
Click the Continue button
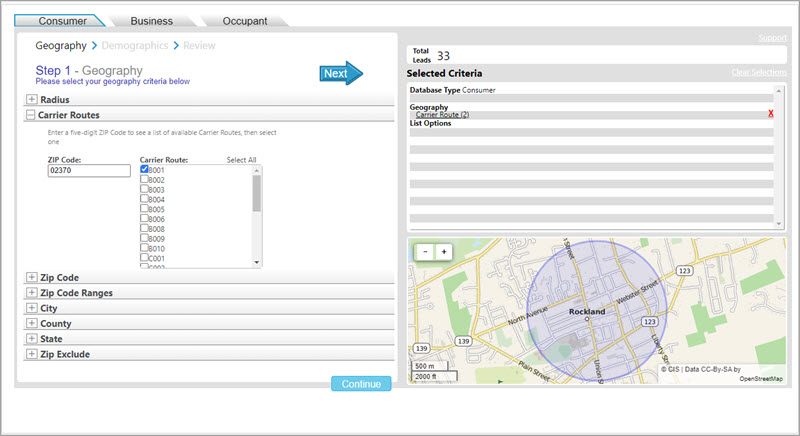coord(361,383)
